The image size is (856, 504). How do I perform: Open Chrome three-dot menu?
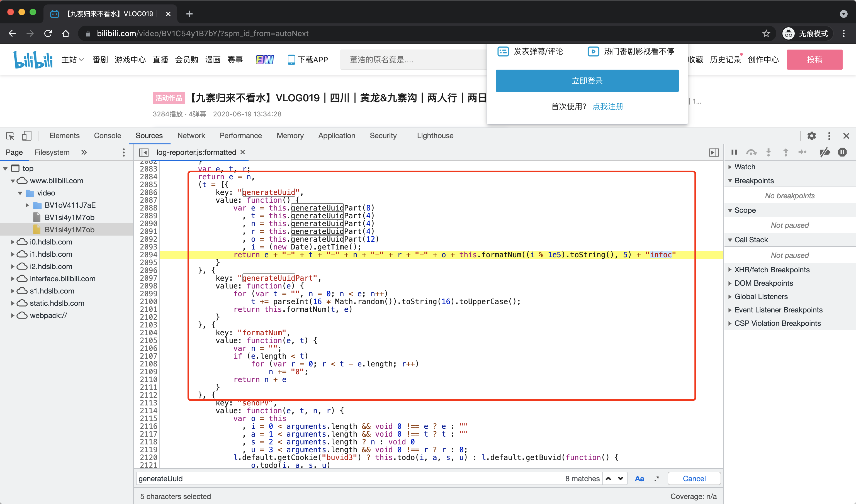tap(843, 33)
